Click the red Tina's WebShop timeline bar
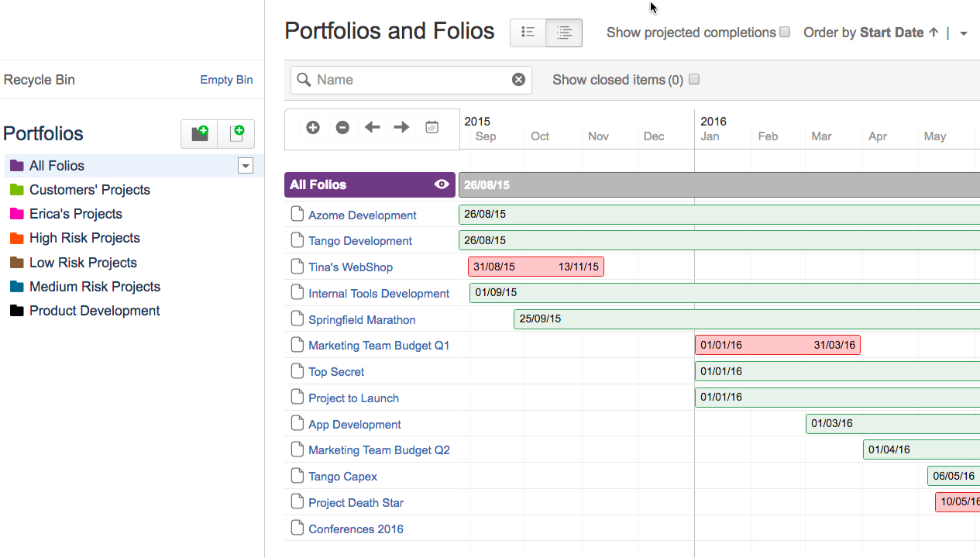This screenshot has width=980, height=558. tap(535, 267)
